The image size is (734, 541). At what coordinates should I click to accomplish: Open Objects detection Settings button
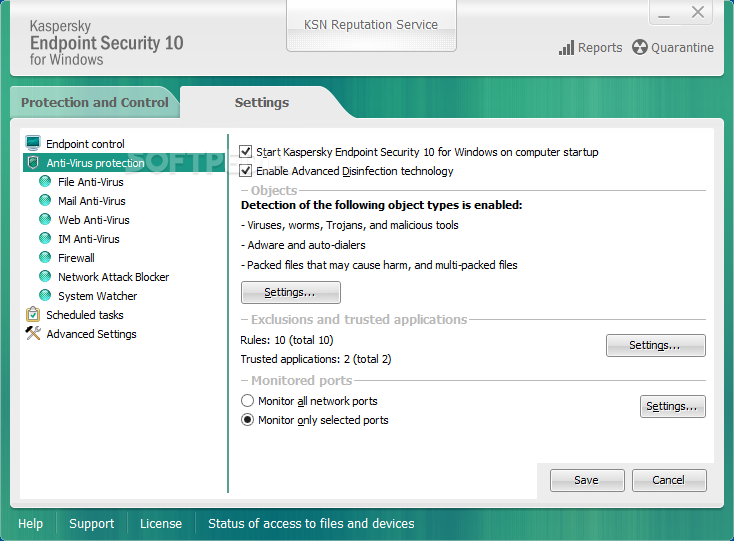tap(291, 292)
